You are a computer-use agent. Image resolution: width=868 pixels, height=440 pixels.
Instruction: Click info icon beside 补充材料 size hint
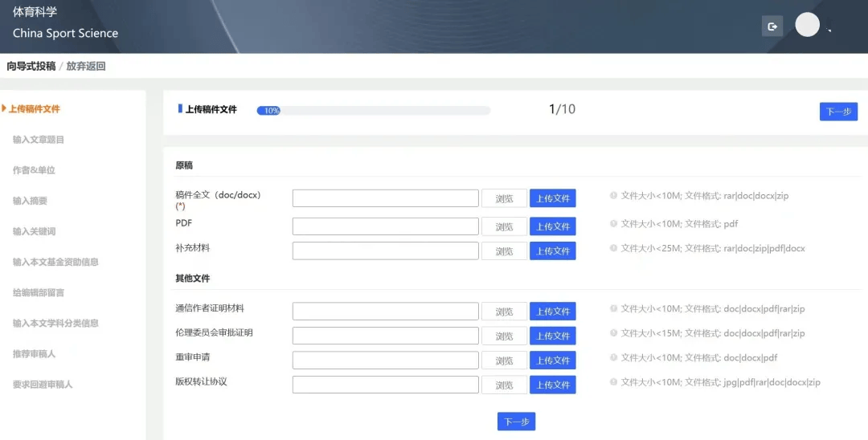coord(613,249)
